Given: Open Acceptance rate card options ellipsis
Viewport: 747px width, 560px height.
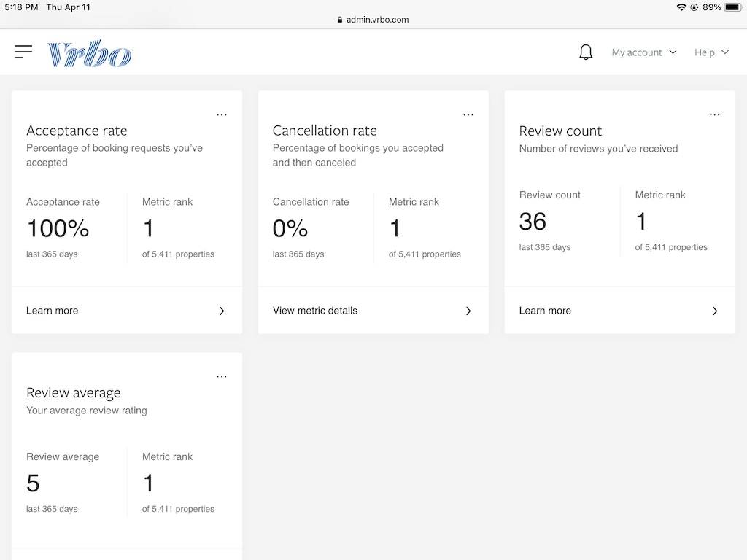Looking at the screenshot, I should [222, 114].
